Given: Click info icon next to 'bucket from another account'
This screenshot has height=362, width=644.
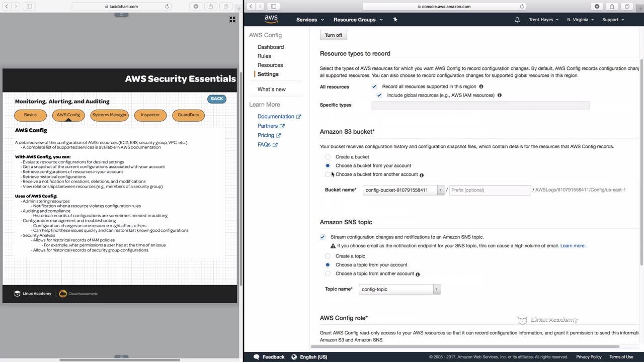Looking at the screenshot, I should 422,175.
